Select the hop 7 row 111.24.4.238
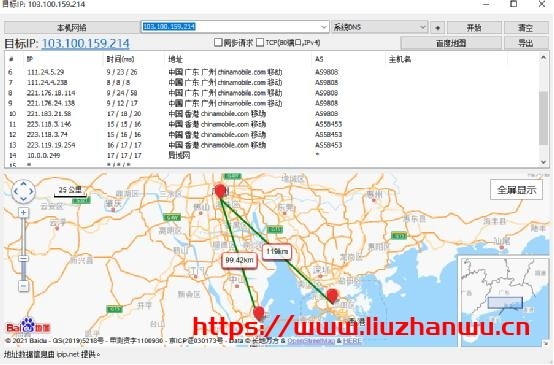 tap(271, 83)
